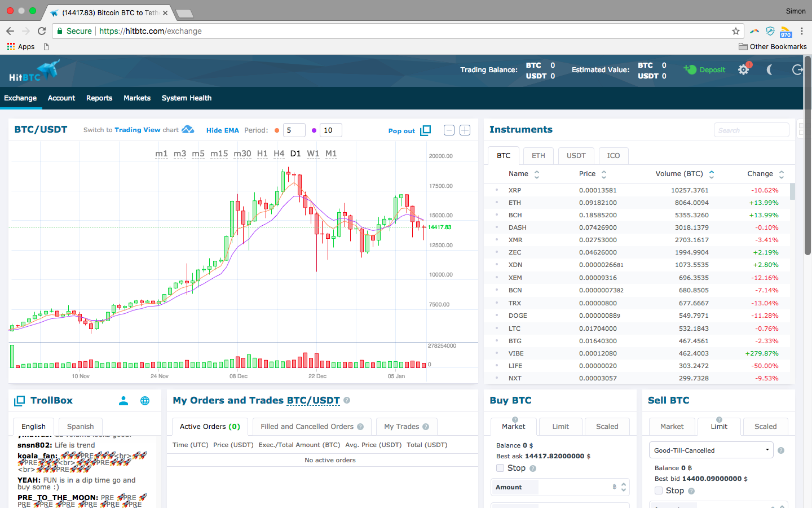Click the HitBTC logo

pos(34,71)
